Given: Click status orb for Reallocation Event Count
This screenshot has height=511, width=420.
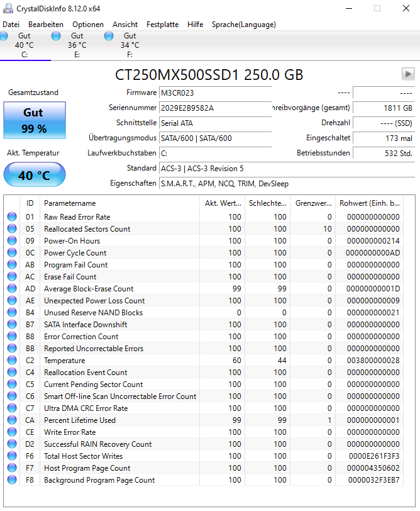Looking at the screenshot, I should 12,372.
